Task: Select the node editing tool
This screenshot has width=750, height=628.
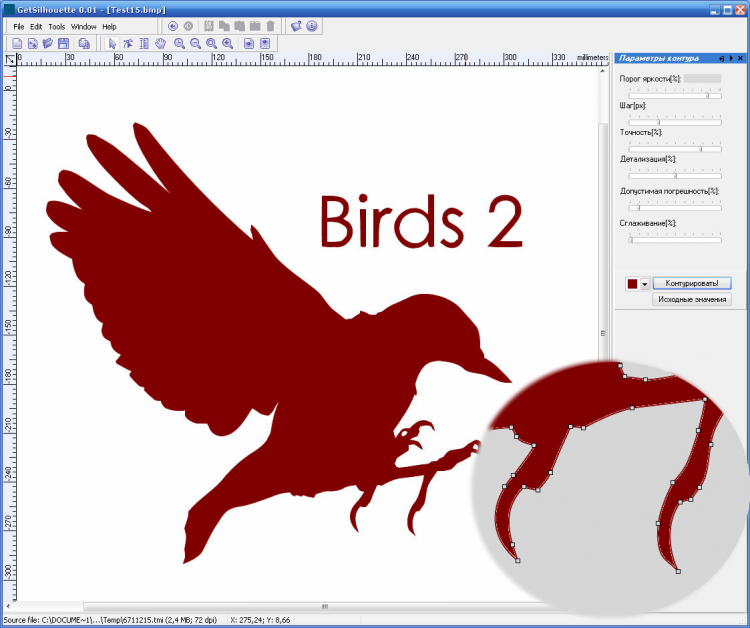Action: coord(128,44)
